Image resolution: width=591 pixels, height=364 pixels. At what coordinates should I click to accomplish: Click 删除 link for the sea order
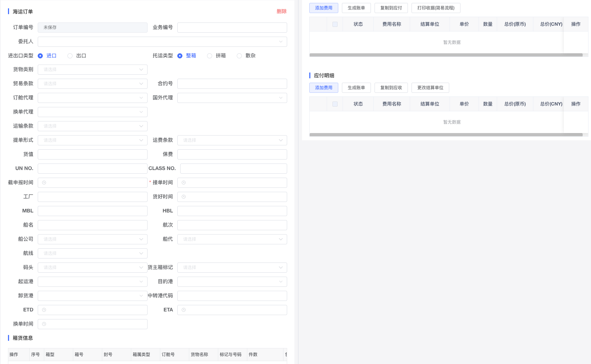tap(281, 12)
